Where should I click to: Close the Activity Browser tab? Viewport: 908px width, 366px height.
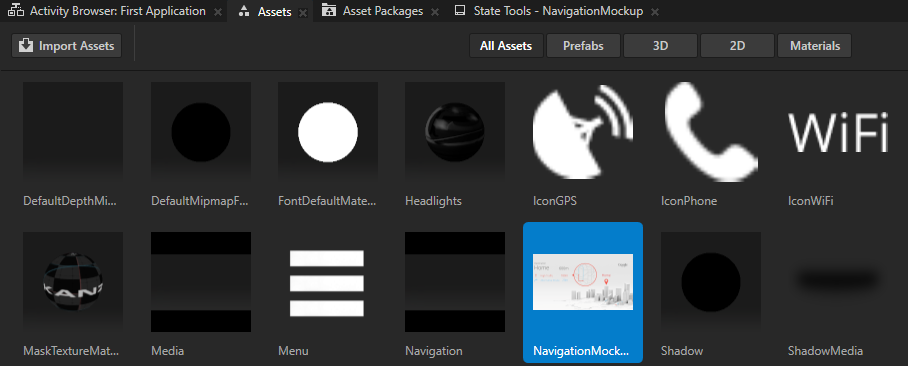click(x=218, y=12)
